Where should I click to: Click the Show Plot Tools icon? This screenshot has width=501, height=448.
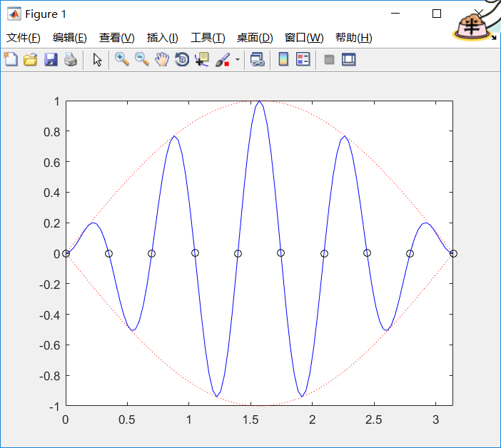pyautogui.click(x=348, y=60)
